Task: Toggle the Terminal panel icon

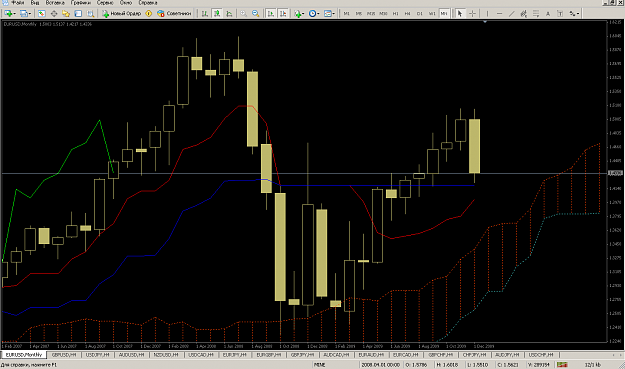Action: (x=78, y=14)
